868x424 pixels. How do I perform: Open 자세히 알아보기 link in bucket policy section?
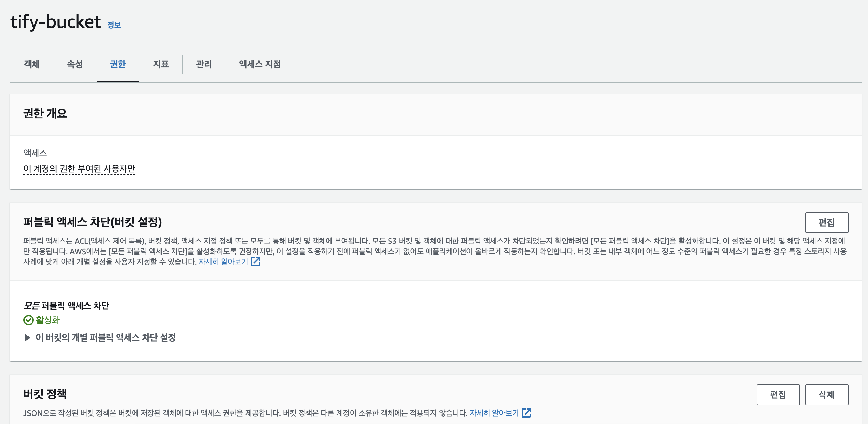point(494,413)
